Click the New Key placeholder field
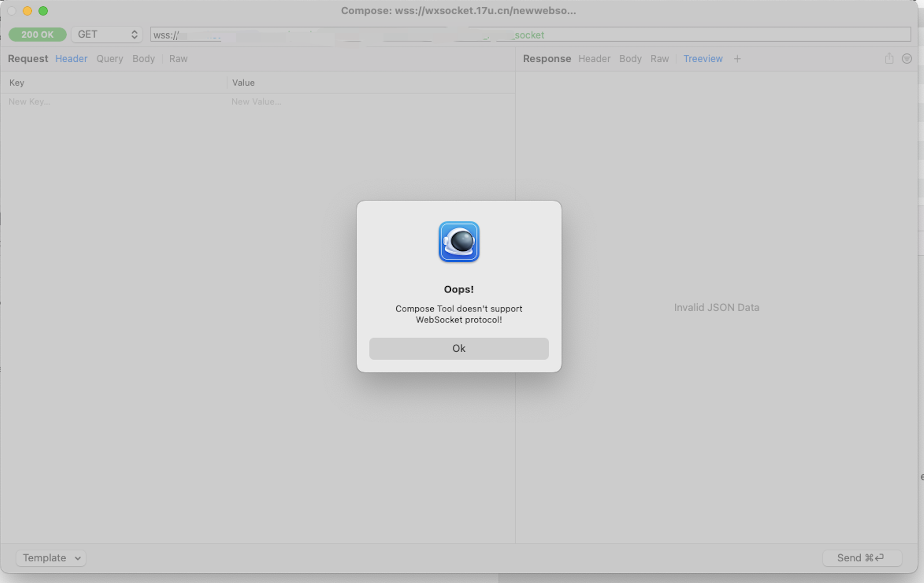Screen dimensions: 924x583 pos(30,102)
